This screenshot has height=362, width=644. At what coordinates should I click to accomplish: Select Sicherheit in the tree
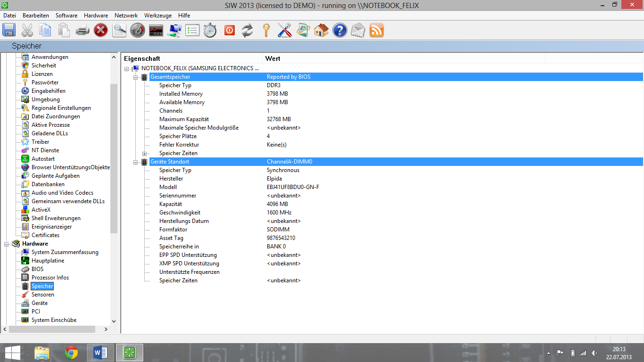[44, 66]
